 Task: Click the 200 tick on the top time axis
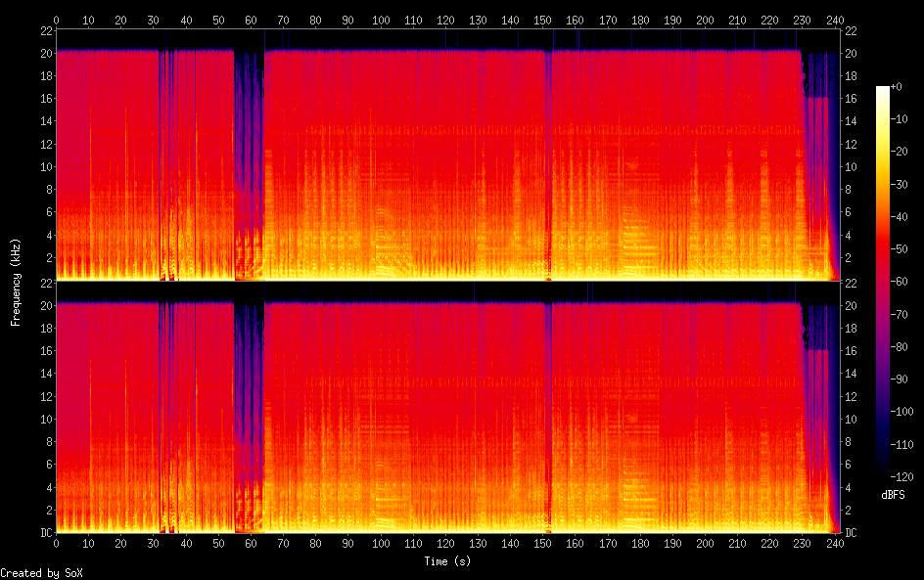coord(706,20)
